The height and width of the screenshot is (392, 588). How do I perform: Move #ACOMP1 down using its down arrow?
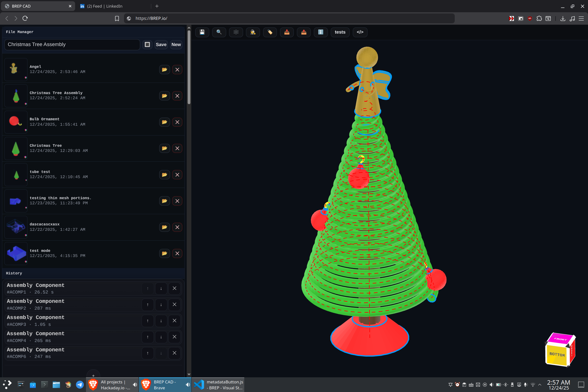[161, 288]
